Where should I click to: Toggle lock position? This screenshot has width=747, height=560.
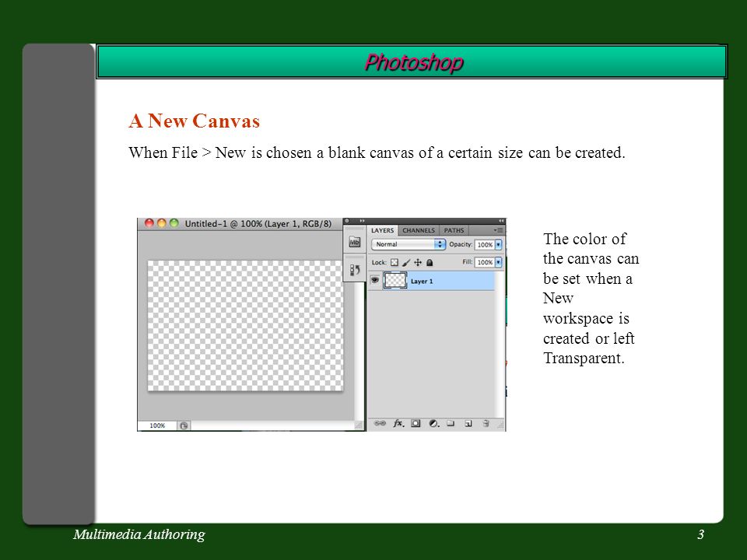[x=418, y=262]
